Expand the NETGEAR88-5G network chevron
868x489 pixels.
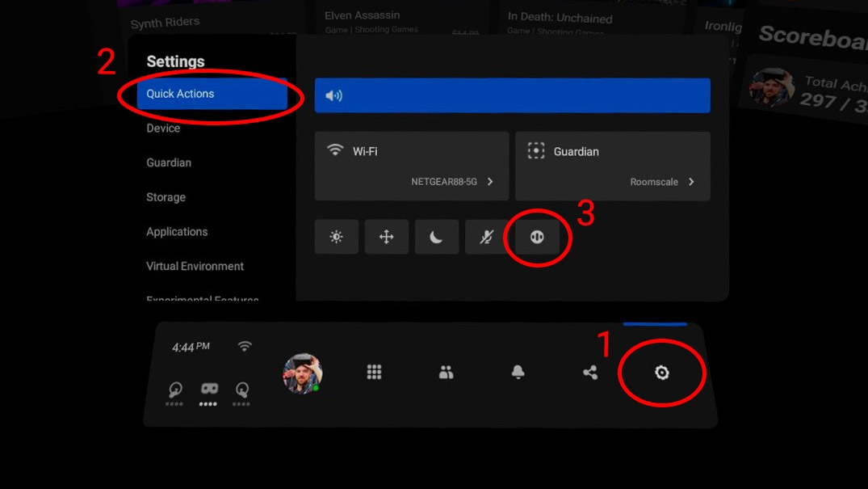point(490,182)
